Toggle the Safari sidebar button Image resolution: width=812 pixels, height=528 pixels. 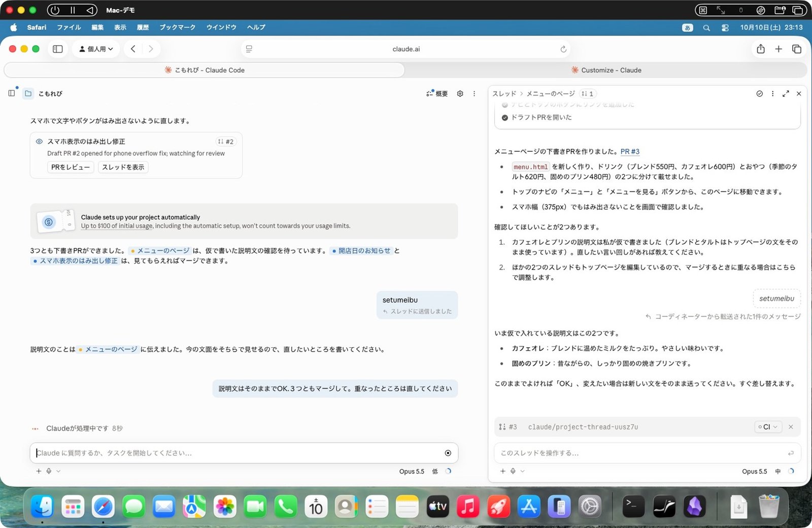(58, 49)
